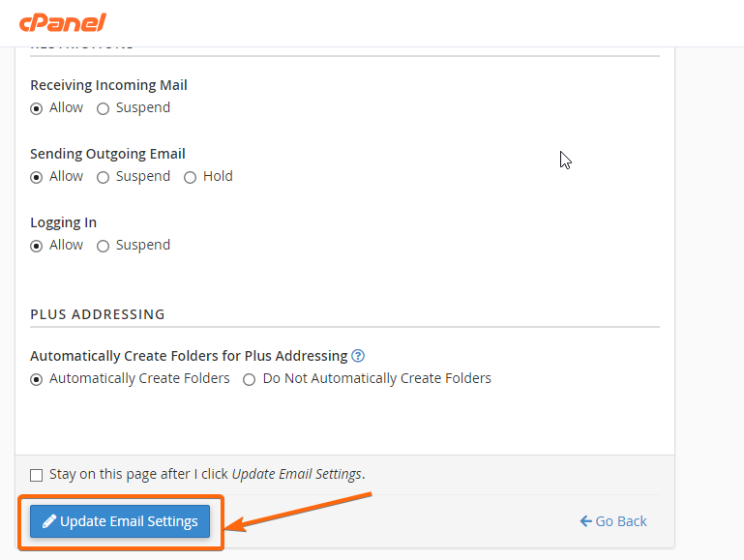This screenshot has width=744, height=560.
Task: Choose Automatically Create Folders option
Action: tap(36, 379)
